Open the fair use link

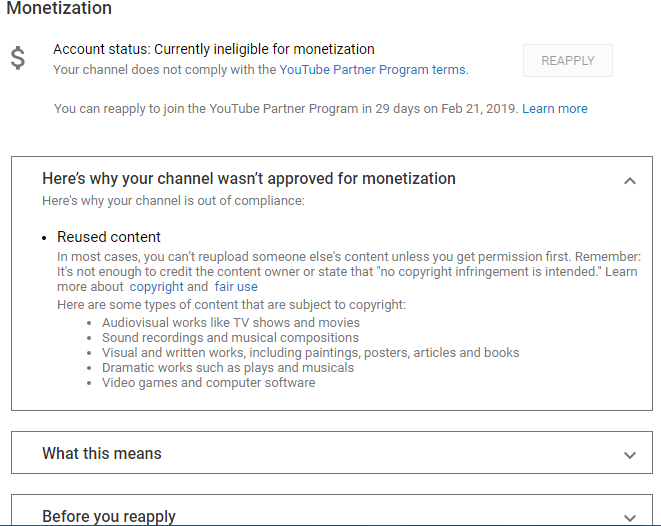(236, 287)
